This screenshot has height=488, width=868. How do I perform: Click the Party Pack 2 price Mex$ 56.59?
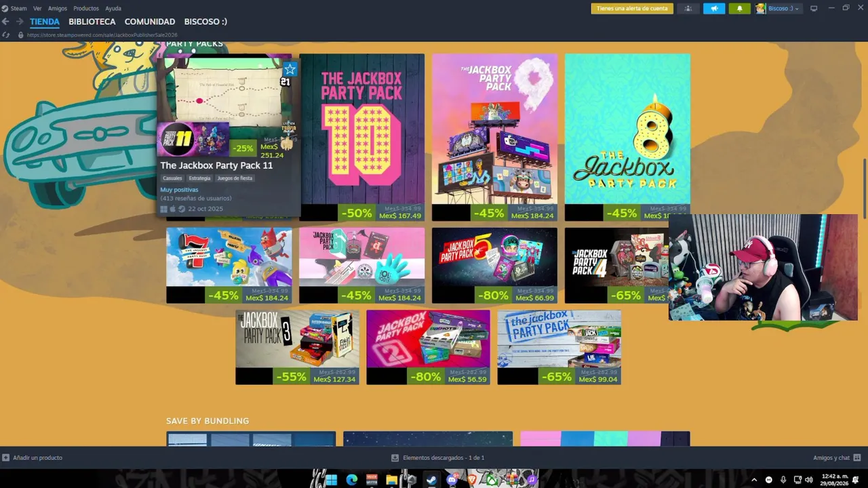(x=468, y=380)
